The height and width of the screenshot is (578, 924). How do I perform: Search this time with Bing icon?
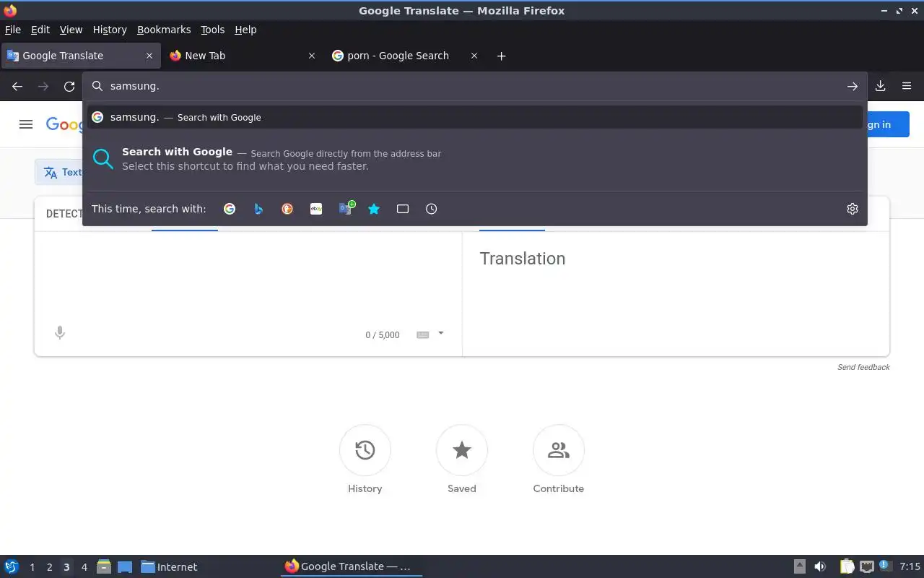(258, 209)
